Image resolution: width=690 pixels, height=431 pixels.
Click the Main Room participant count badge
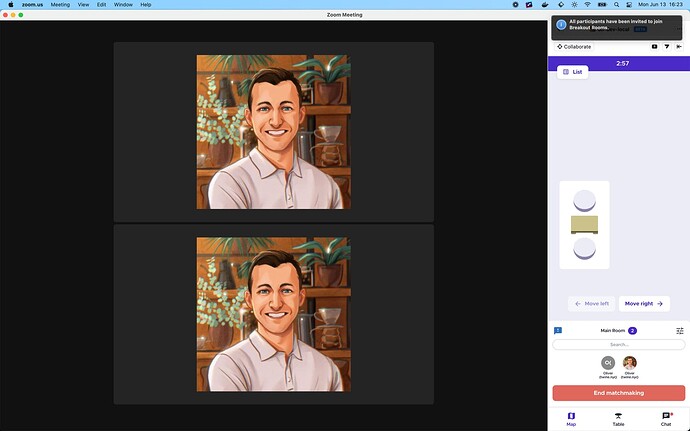coord(632,331)
